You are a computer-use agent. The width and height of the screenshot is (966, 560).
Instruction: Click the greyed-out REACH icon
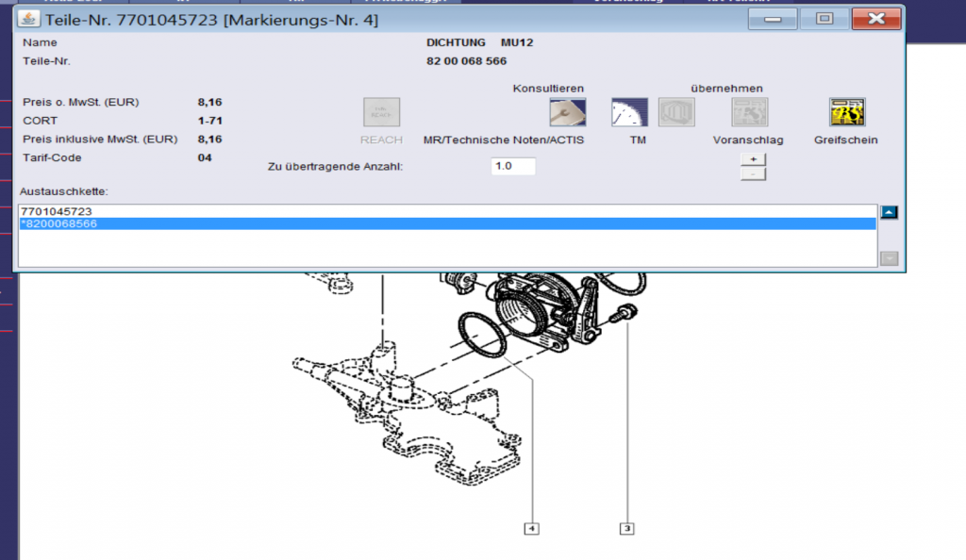coord(381,112)
